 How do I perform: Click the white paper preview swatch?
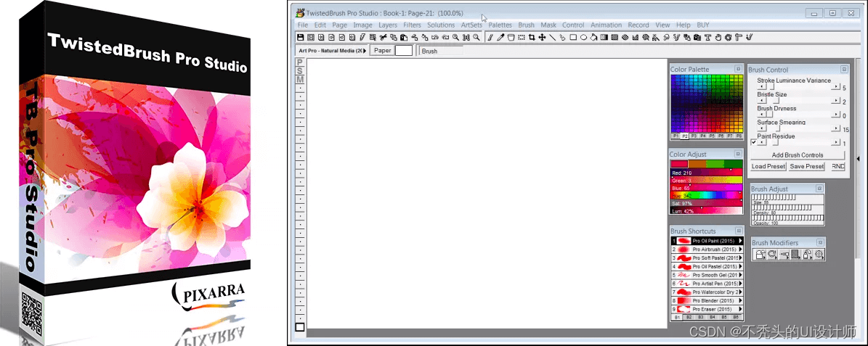(x=404, y=50)
